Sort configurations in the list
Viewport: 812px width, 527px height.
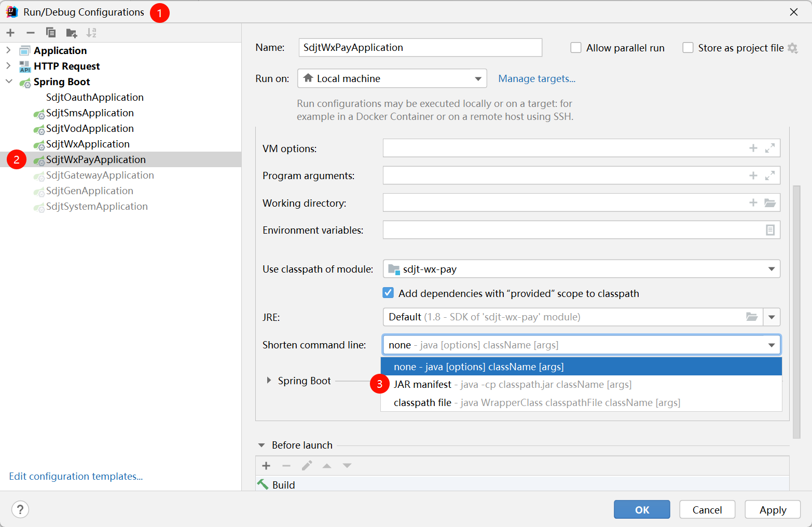tap(91, 32)
